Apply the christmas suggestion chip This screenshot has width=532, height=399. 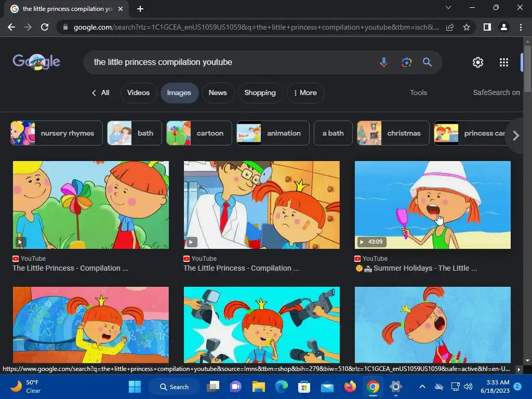(393, 133)
